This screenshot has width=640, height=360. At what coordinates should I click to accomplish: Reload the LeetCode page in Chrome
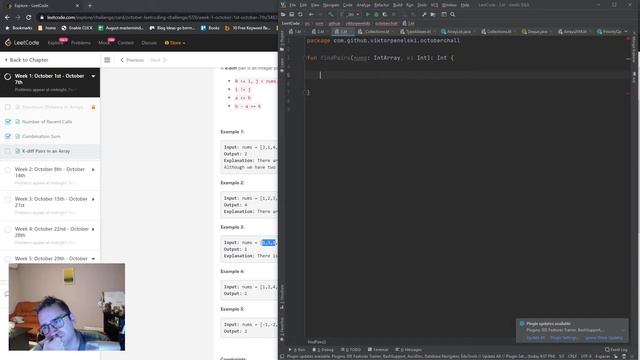click(28, 18)
